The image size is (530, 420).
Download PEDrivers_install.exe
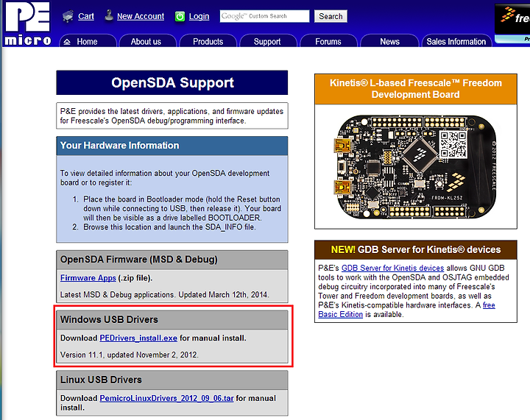(138, 338)
